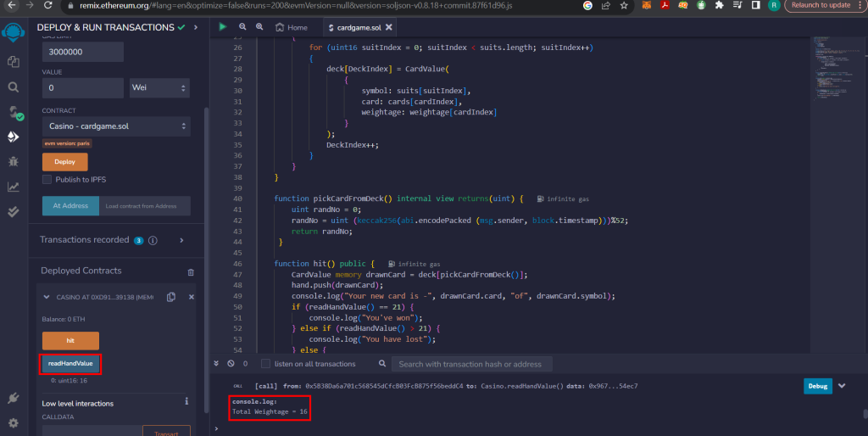Expand the call log details chevron
Screen dimensions: 868x436
tap(842, 386)
